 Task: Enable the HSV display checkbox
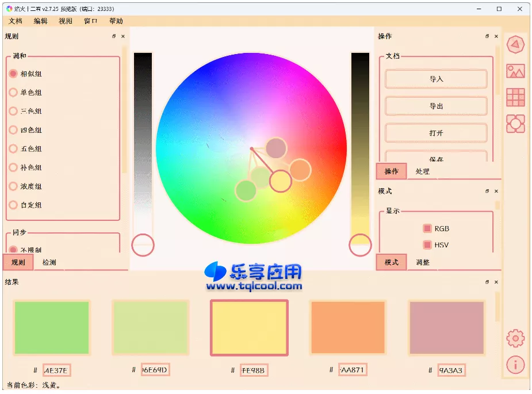pos(427,245)
